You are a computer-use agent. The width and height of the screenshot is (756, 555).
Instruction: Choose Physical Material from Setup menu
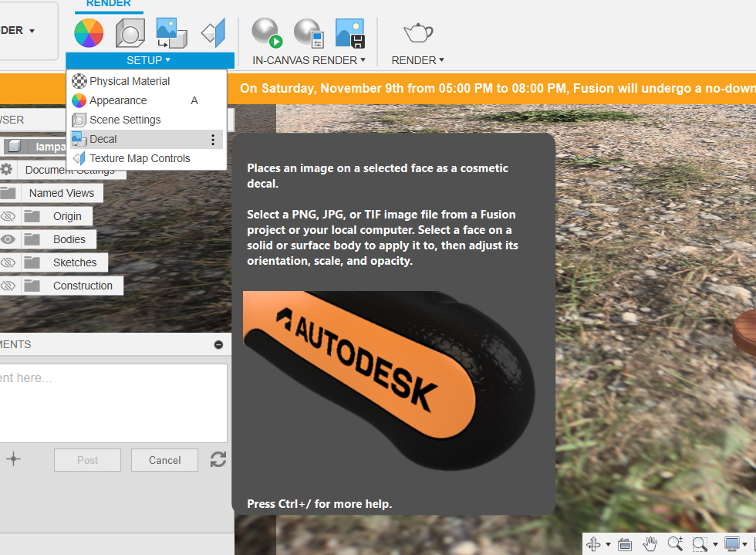[147, 81]
